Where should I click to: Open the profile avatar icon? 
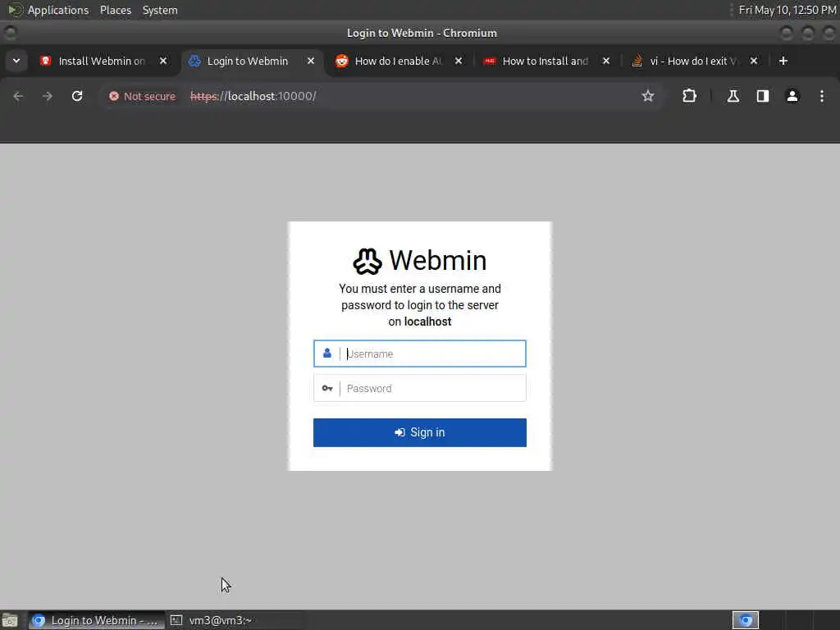792,96
